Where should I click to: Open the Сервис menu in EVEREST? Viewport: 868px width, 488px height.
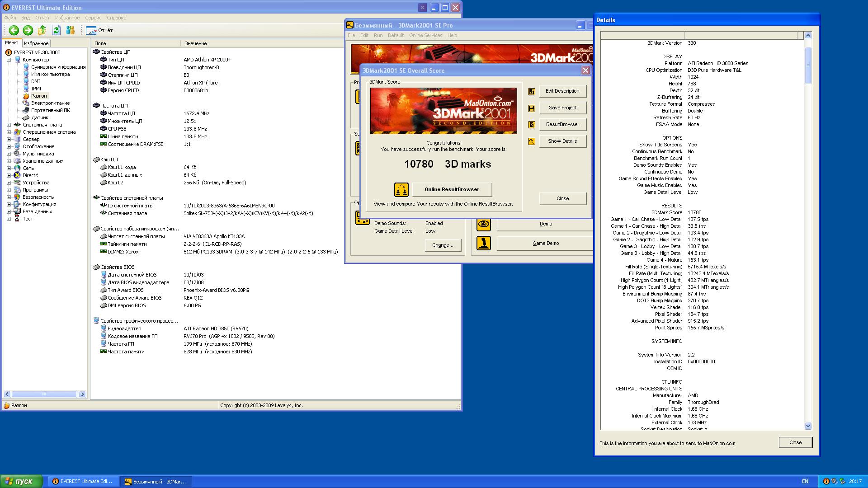[x=93, y=18]
